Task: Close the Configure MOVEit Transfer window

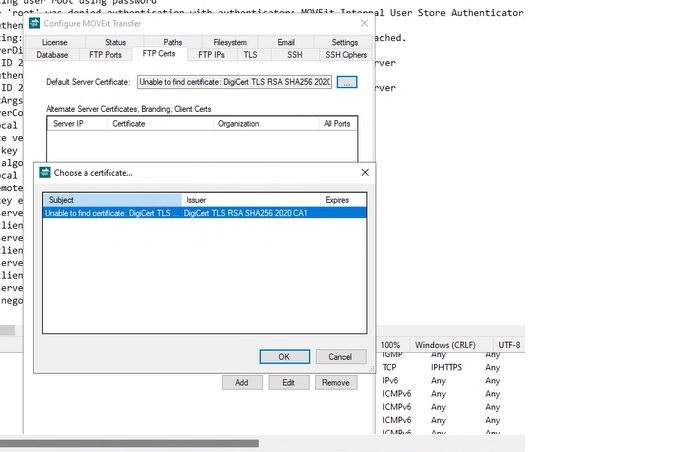Action: 364,23
